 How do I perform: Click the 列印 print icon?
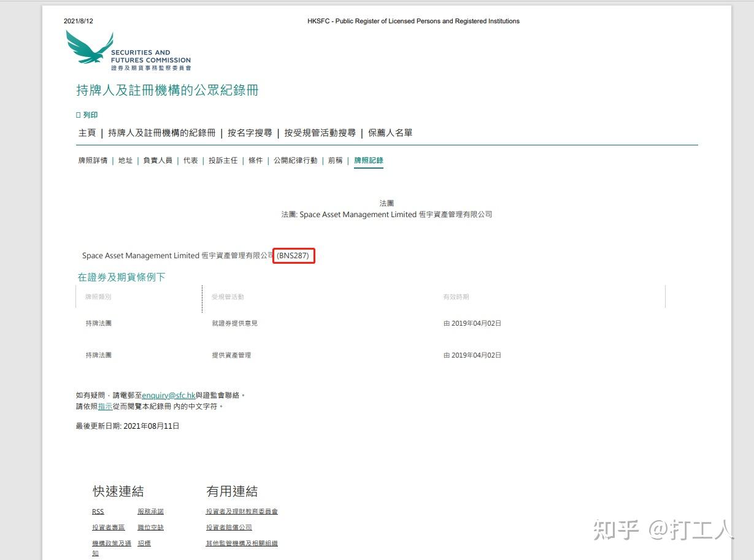(x=87, y=115)
